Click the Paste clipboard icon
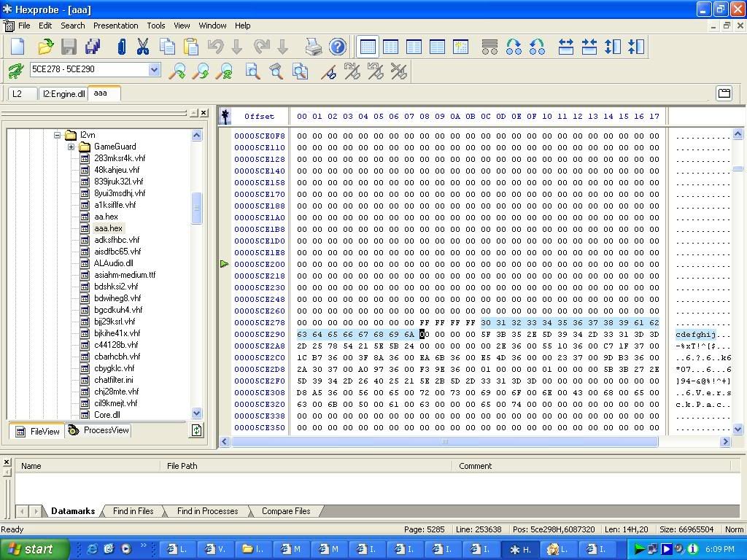This screenshot has width=747, height=560. [191, 47]
